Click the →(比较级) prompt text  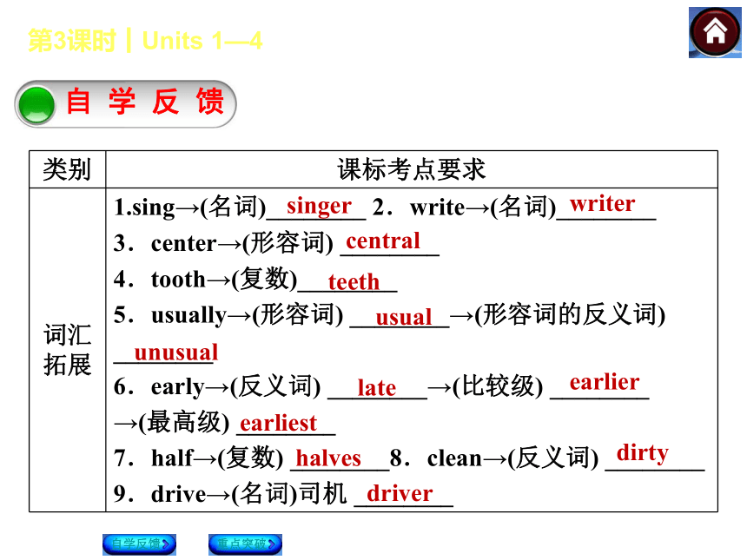point(486,386)
